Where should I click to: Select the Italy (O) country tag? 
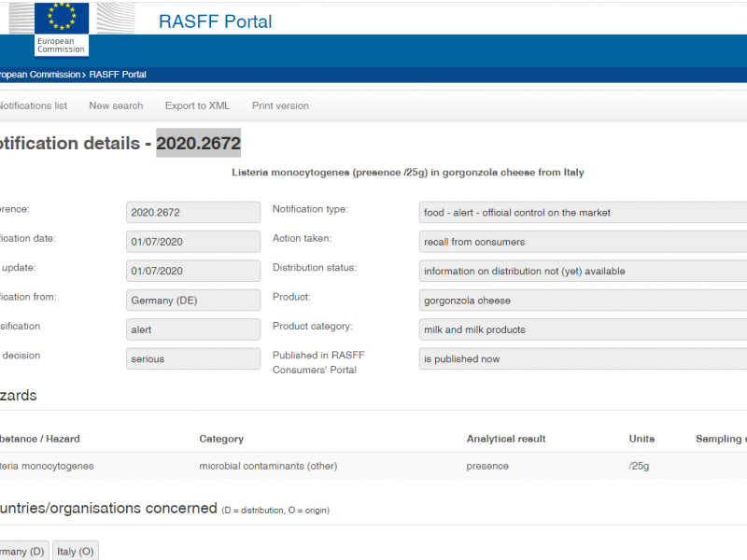point(76,551)
